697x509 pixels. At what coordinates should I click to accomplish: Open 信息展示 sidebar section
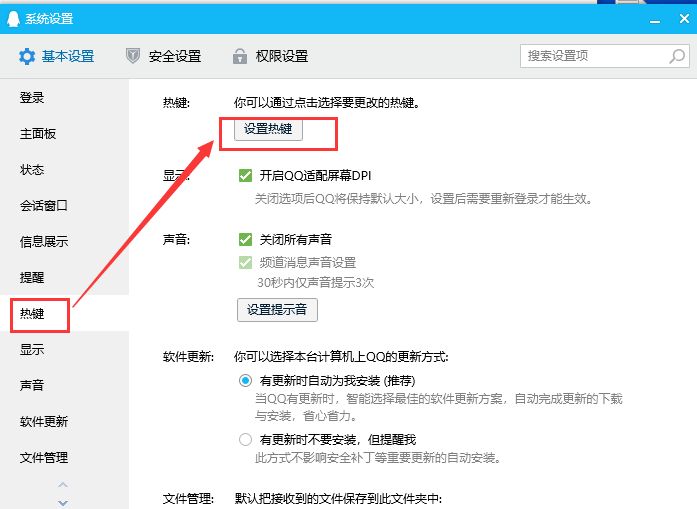(44, 241)
